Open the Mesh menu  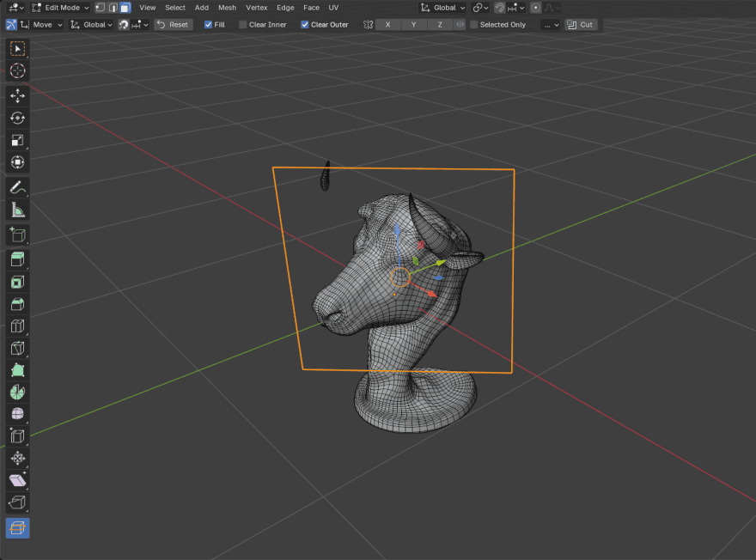point(227,8)
